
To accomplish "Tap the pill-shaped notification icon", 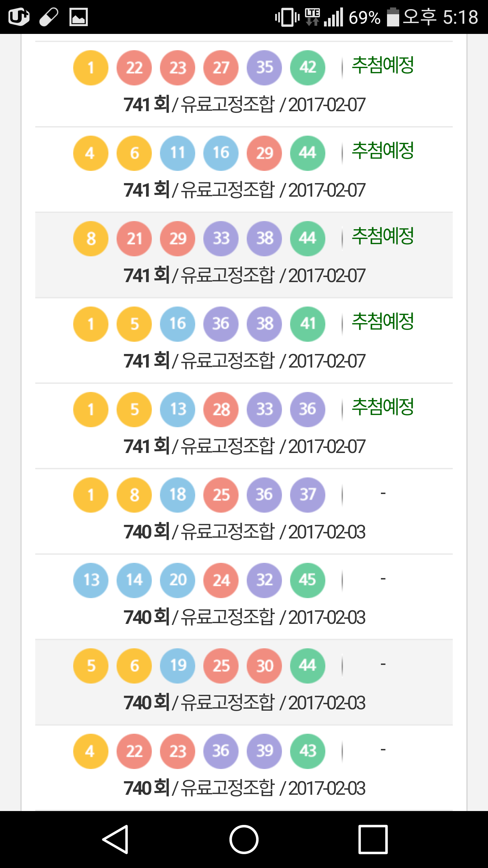I will pyautogui.click(x=49, y=17).
